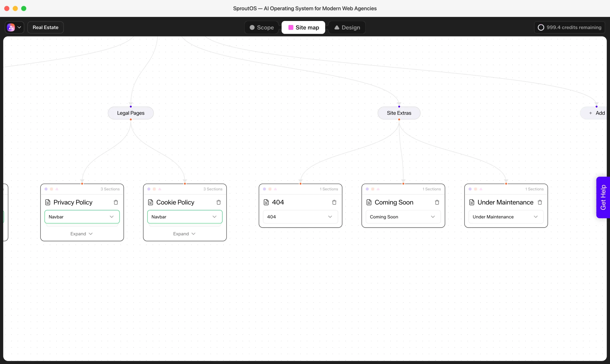
Task: Click the credits remaining indicator
Action: click(569, 27)
